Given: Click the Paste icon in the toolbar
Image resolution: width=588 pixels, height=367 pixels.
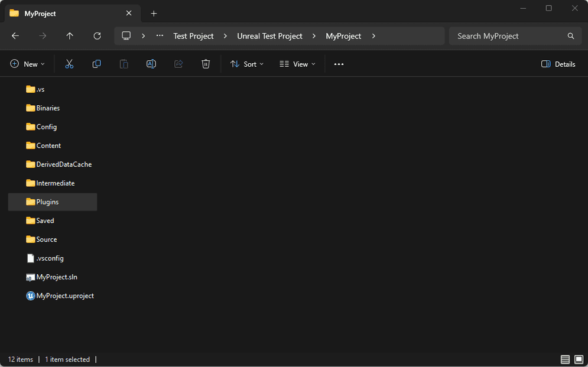Looking at the screenshot, I should click(x=124, y=63).
